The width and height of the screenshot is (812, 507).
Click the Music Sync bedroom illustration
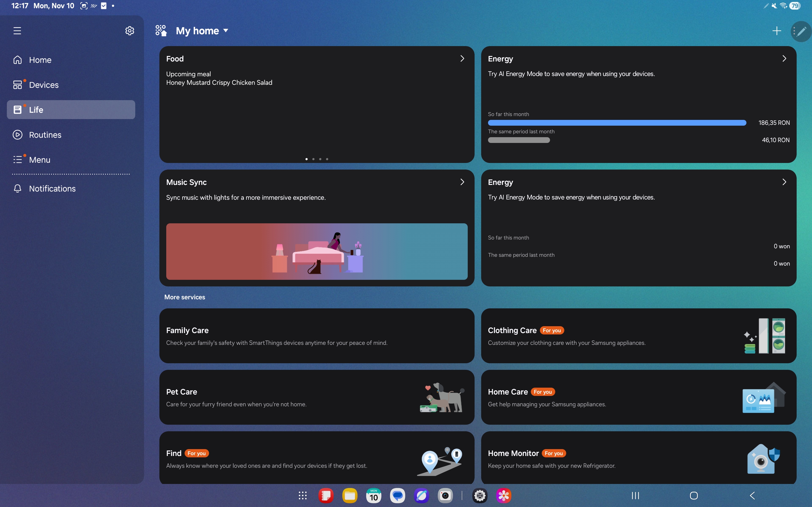317,252
